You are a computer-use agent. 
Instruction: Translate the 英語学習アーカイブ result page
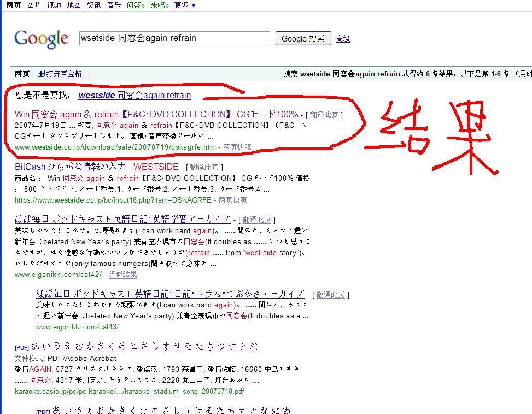coord(257,220)
